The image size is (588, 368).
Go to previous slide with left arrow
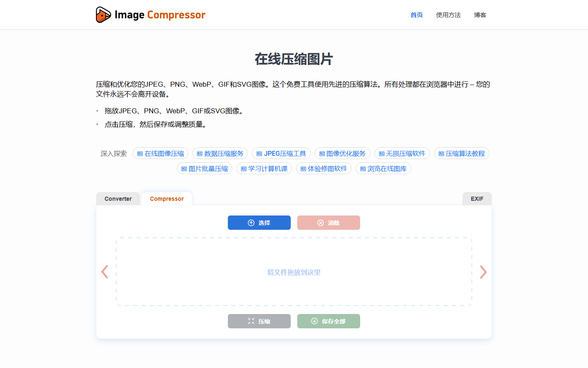point(105,272)
